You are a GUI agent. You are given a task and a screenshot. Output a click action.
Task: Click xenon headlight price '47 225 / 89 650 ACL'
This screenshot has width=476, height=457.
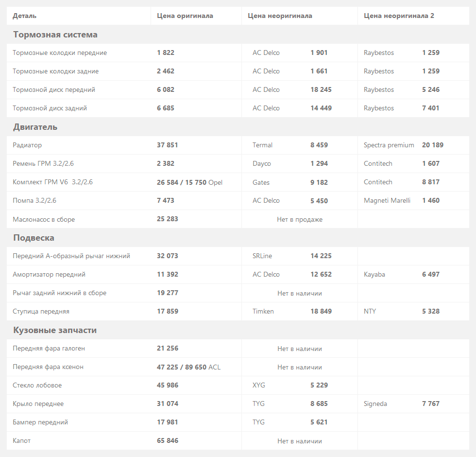tap(189, 367)
